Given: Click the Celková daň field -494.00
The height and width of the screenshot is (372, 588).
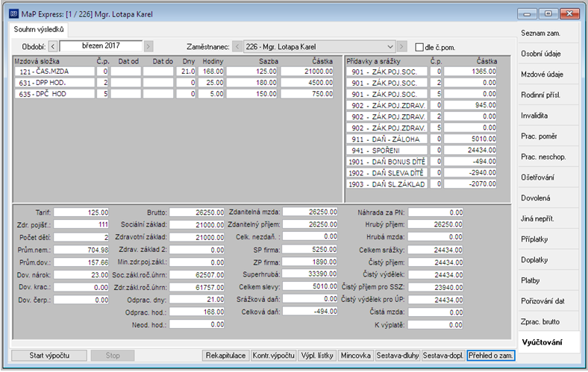Looking at the screenshot, I should click(310, 312).
